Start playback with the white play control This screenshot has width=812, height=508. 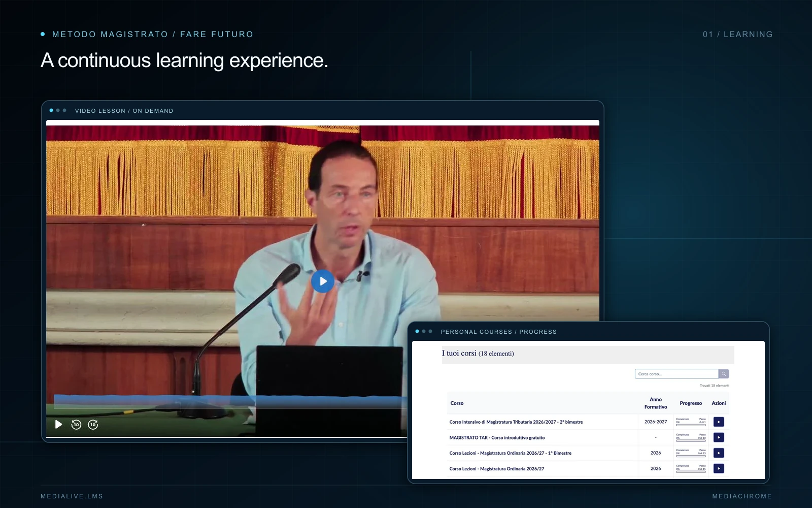click(x=59, y=424)
